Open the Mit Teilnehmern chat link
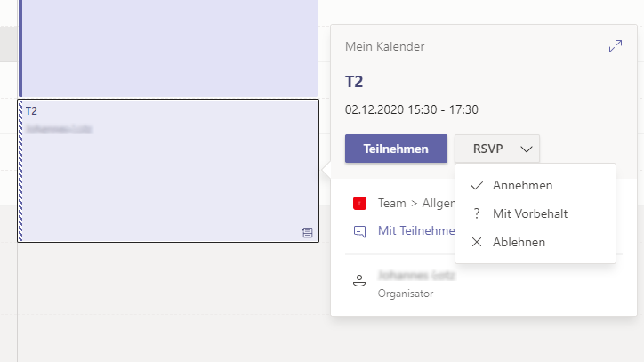 tap(416, 231)
